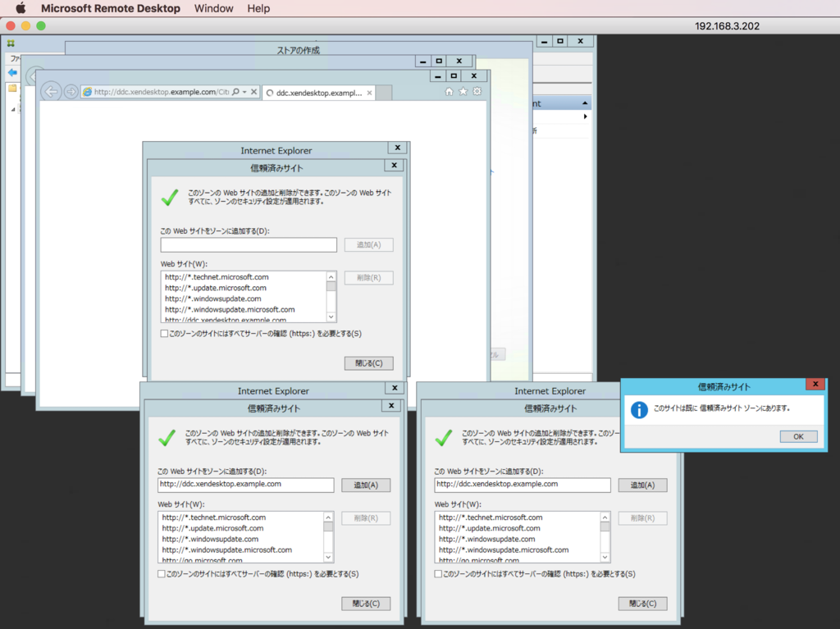
Task: Click the stop loading X beside address bar
Action: coord(254,92)
